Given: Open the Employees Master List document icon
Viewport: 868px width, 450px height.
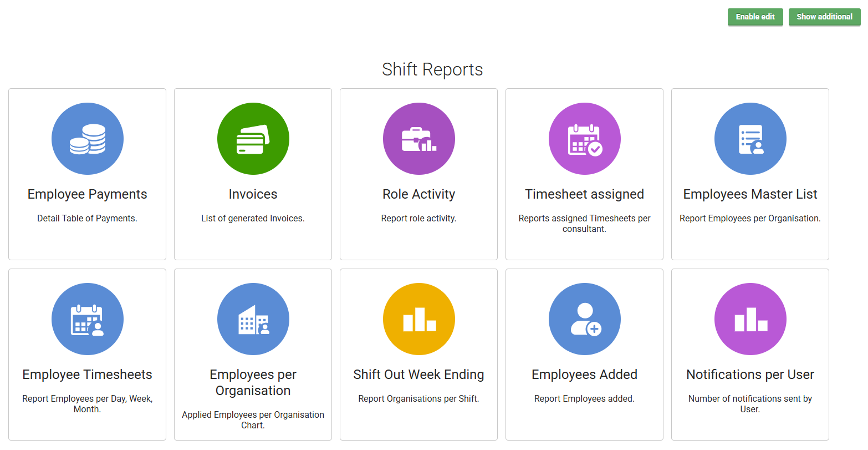Looking at the screenshot, I should click(750, 139).
